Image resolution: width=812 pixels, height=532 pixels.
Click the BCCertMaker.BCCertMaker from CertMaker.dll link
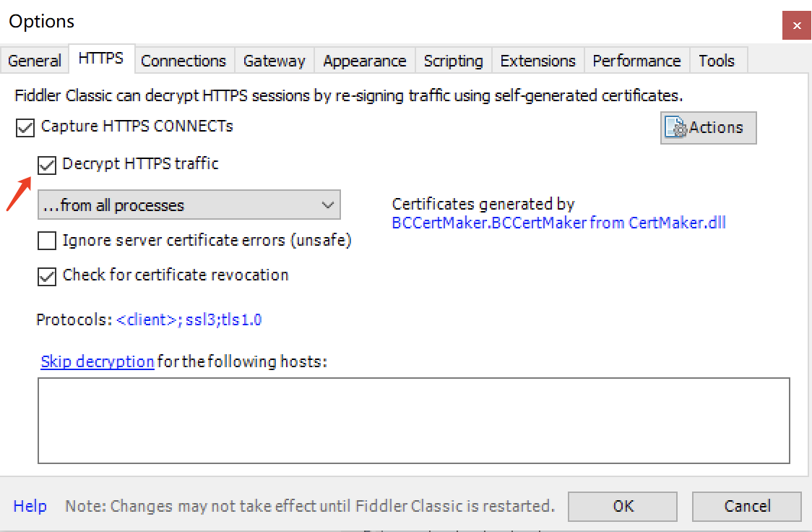tap(558, 223)
